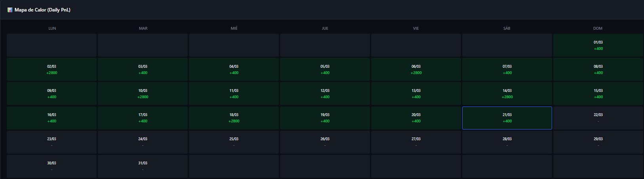644x179 pixels.
Task: Click the heat map chart icon
Action: 10,10
